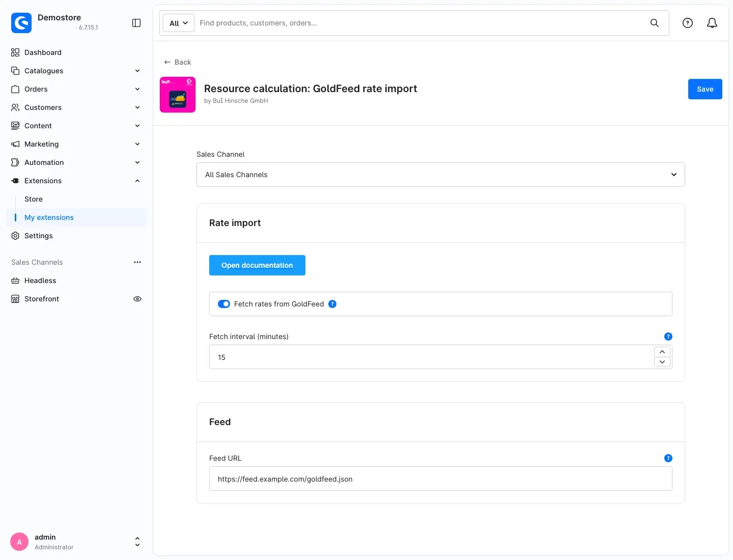Viewport: 733px width, 560px height.
Task: Click the Storefront shop icon
Action: [15, 299]
